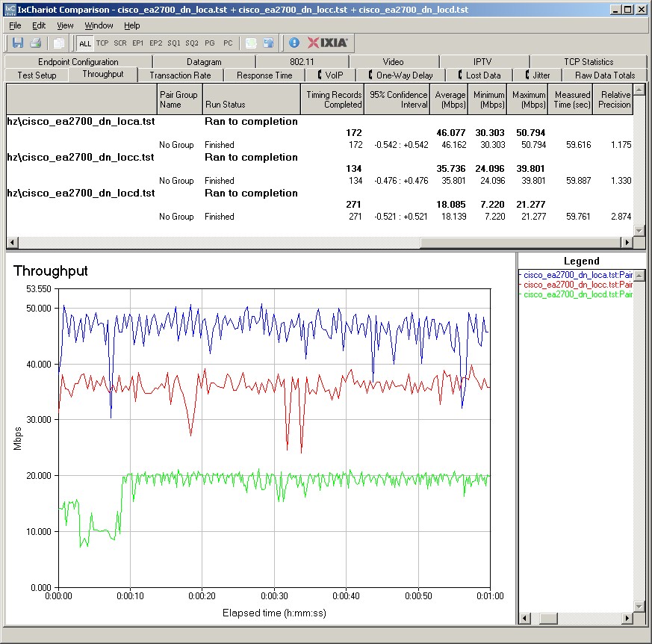Select blue loca.tst legend entry
Viewport: 652px width, 644px height.
[577, 275]
